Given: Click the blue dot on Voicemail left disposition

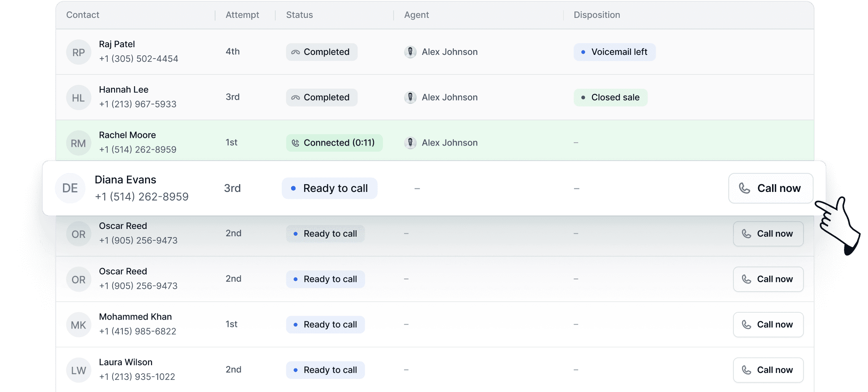Looking at the screenshot, I should [583, 52].
